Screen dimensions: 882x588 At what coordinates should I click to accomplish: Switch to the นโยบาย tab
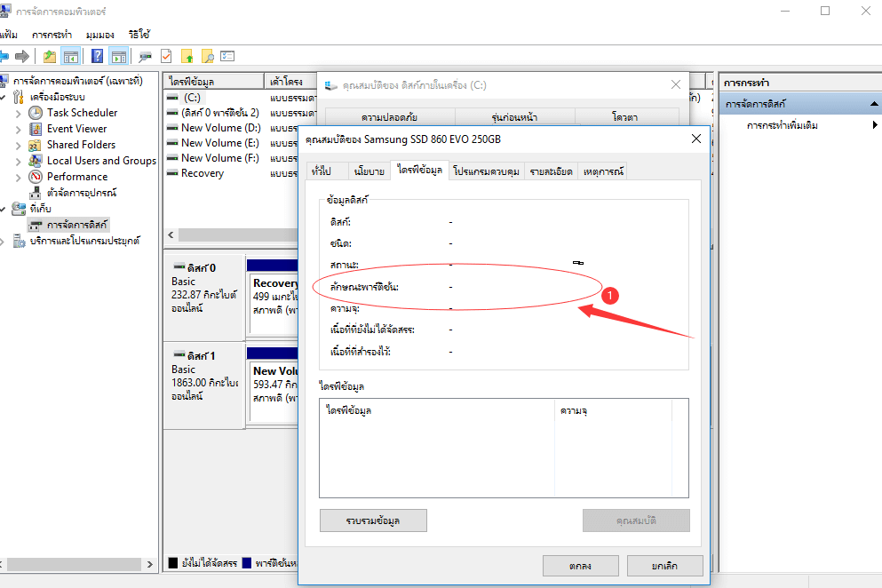pyautogui.click(x=369, y=171)
